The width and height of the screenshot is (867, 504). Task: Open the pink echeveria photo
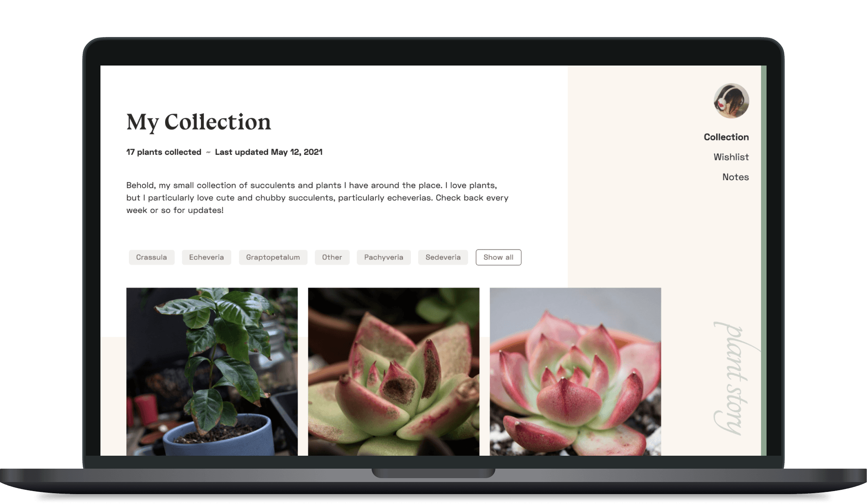point(575,372)
